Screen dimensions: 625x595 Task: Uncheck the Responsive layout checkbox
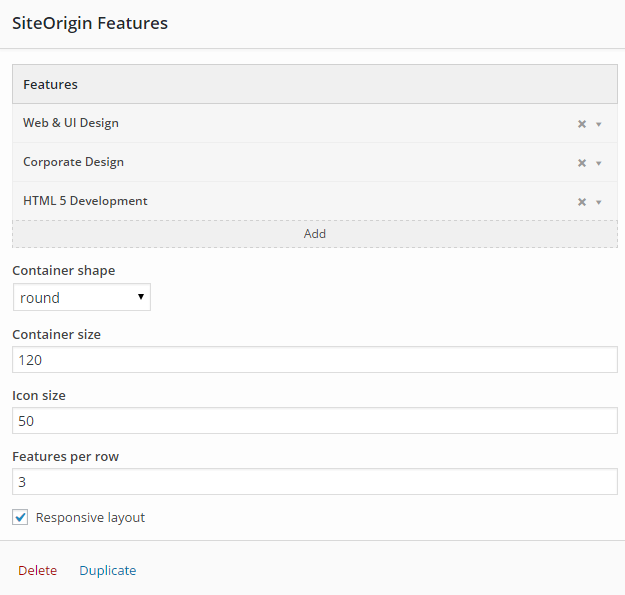[21, 517]
